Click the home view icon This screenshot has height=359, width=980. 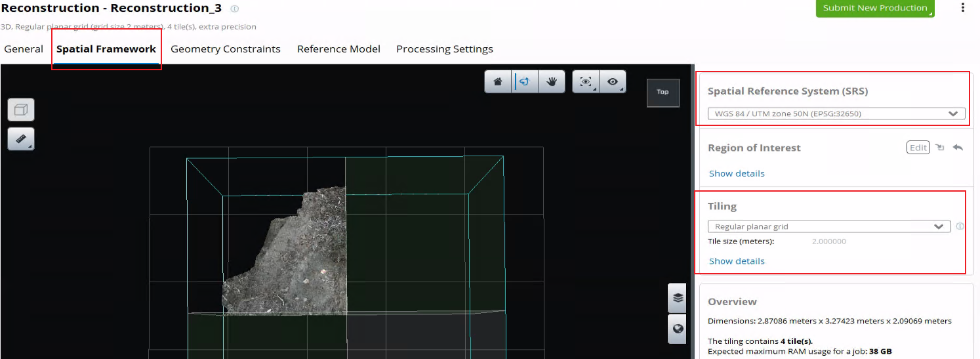[498, 82]
